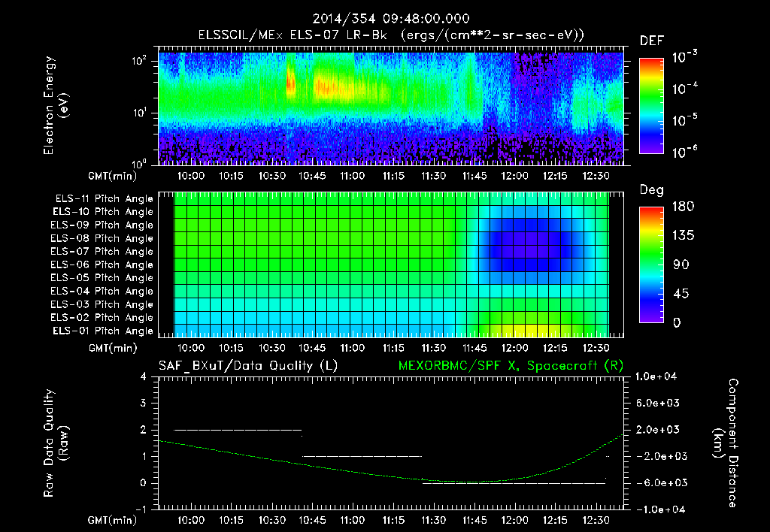The width and height of the screenshot is (770, 532).
Task: Click the 10^-5 tick on DEF scale
Action: coord(685,121)
